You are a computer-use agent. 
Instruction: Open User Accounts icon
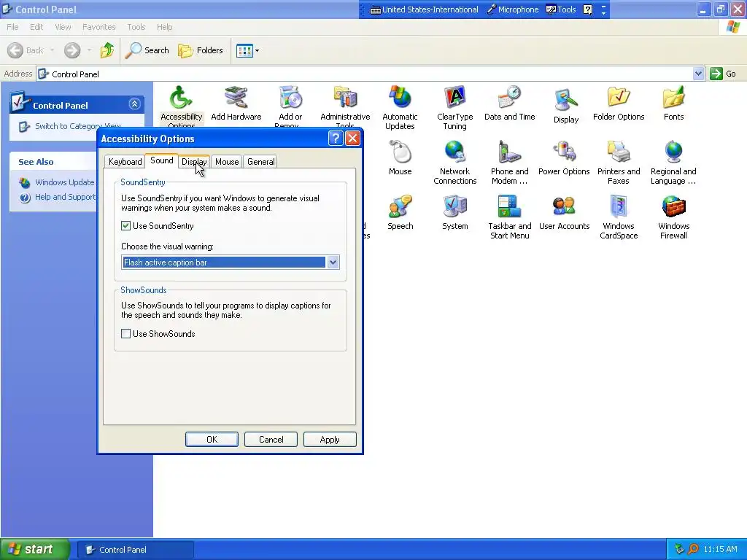coord(564,213)
